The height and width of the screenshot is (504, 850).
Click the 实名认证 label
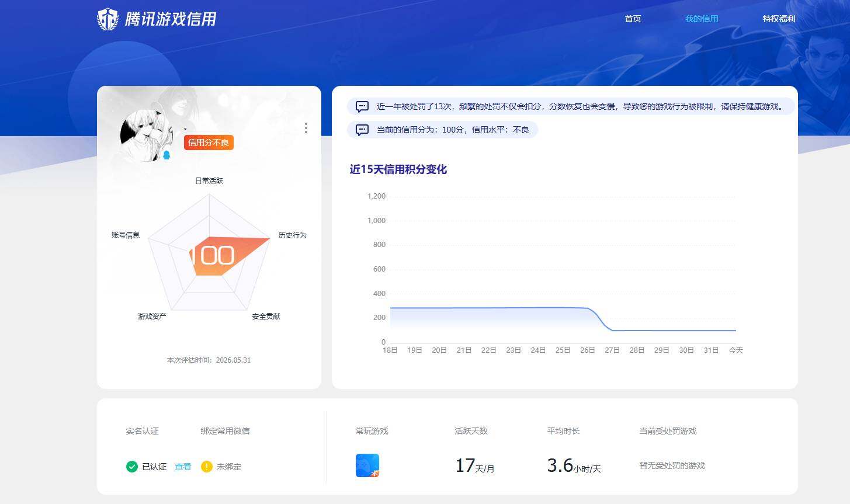point(142,431)
